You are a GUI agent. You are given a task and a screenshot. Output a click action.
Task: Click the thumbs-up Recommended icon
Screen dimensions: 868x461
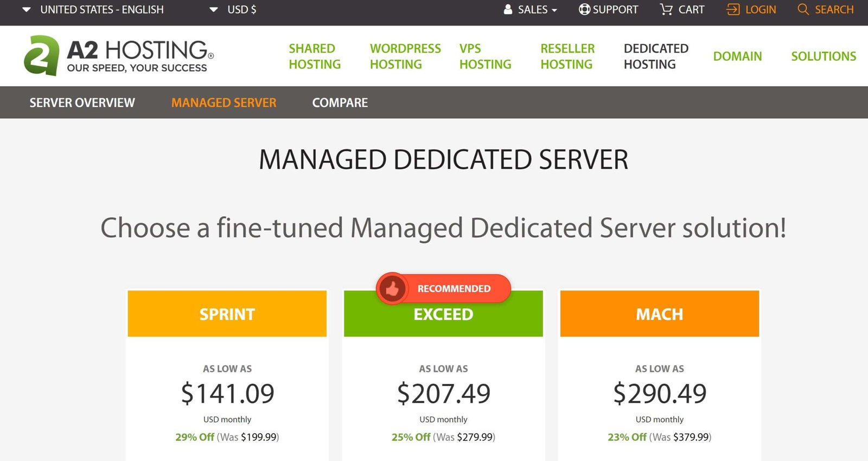392,288
